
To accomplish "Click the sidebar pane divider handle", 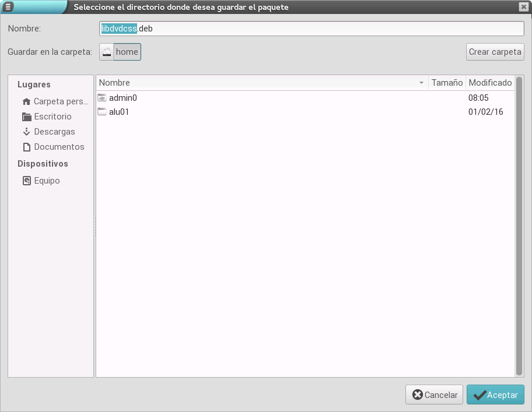I will pyautogui.click(x=94, y=227).
